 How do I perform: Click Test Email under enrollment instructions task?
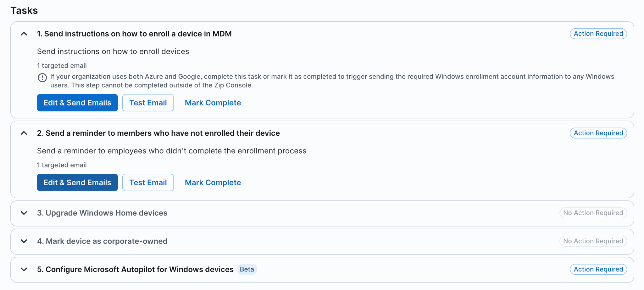pyautogui.click(x=148, y=103)
